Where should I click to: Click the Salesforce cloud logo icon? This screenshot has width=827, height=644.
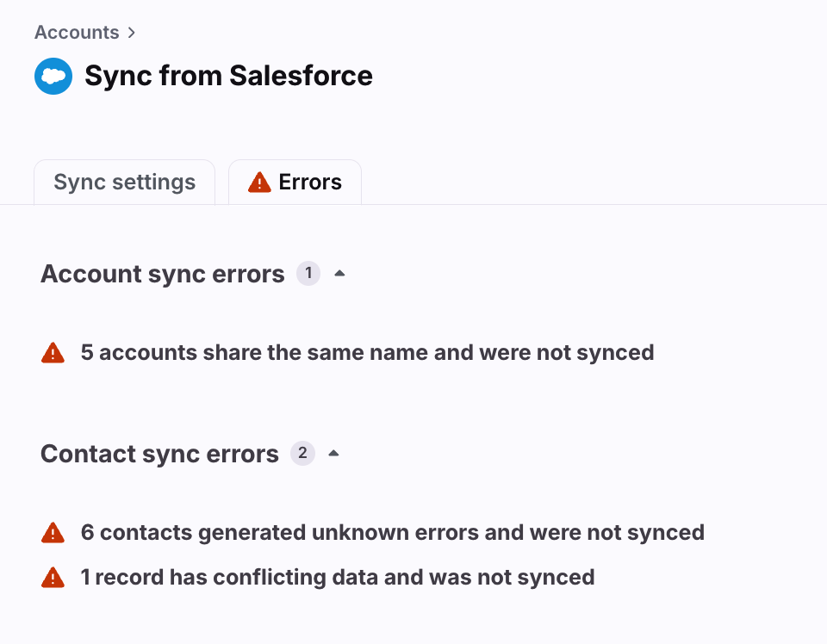[x=53, y=77]
